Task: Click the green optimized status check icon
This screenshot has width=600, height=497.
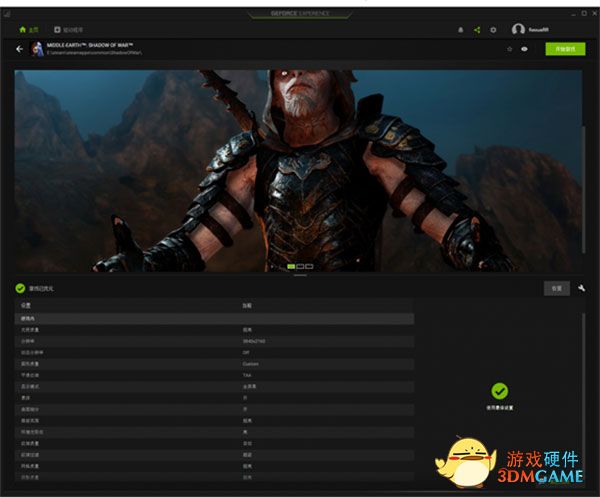Action: pos(20,288)
